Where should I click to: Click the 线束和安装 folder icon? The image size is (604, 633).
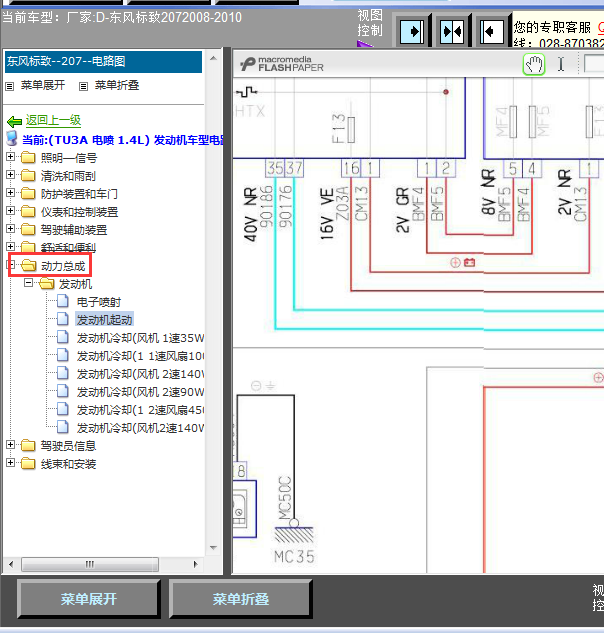tap(28, 463)
